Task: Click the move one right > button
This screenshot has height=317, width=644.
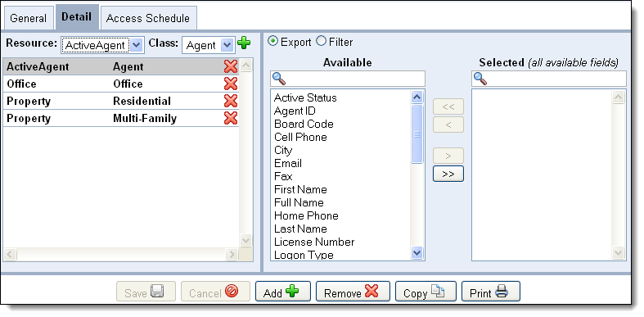Action: click(448, 156)
